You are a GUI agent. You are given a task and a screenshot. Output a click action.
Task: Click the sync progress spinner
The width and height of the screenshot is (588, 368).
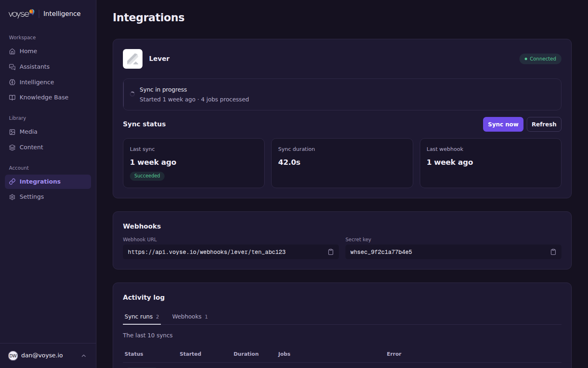click(132, 94)
